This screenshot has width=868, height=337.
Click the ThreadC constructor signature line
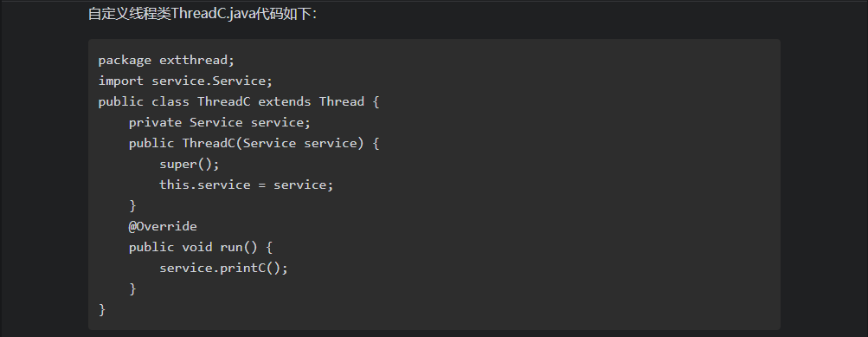coord(254,143)
